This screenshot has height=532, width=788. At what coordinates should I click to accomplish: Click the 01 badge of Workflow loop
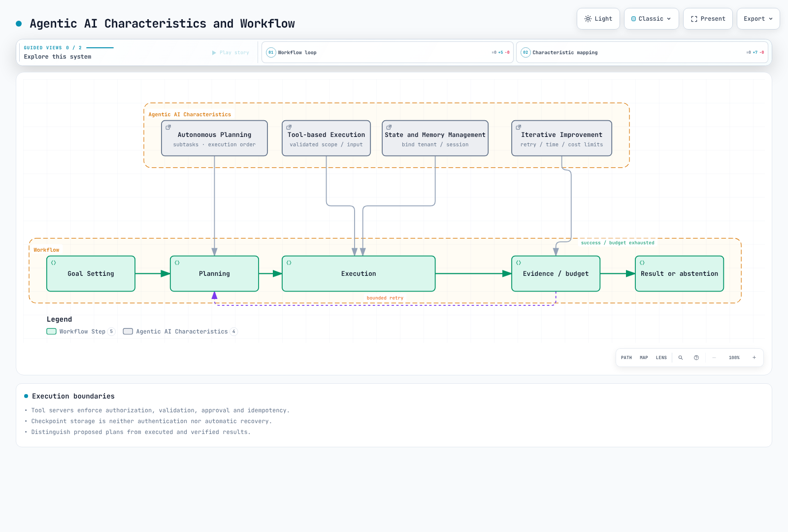[x=271, y=52]
